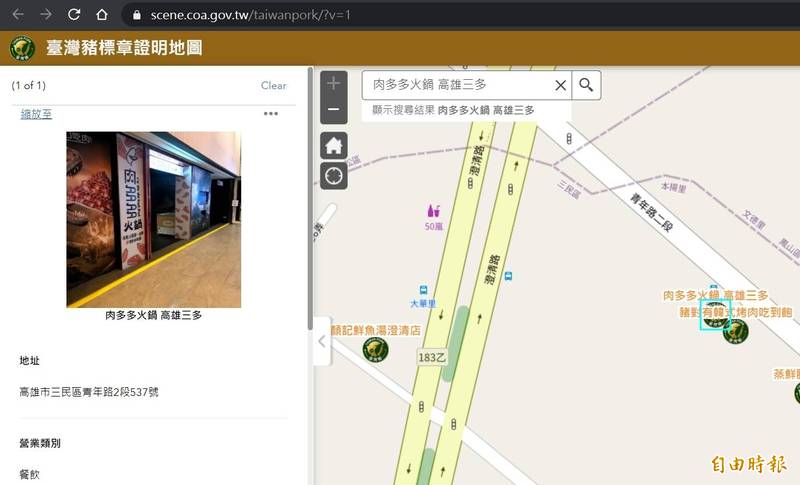The height and width of the screenshot is (485, 800).
Task: Click the address bar URL
Action: 250,15
